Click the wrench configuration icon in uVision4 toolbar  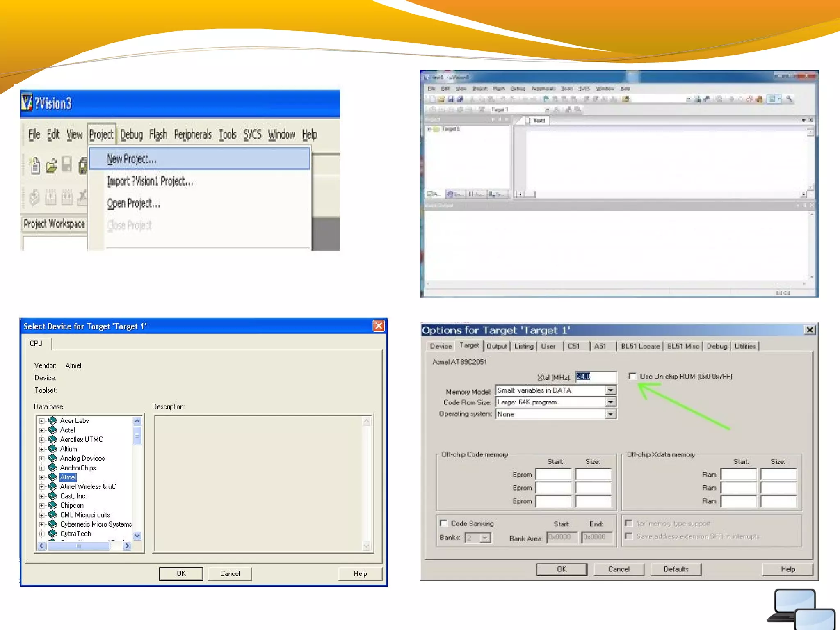point(790,99)
